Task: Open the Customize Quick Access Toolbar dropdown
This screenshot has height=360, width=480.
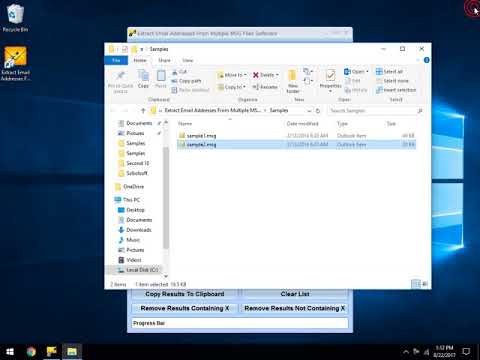Action: pyautogui.click(x=142, y=49)
